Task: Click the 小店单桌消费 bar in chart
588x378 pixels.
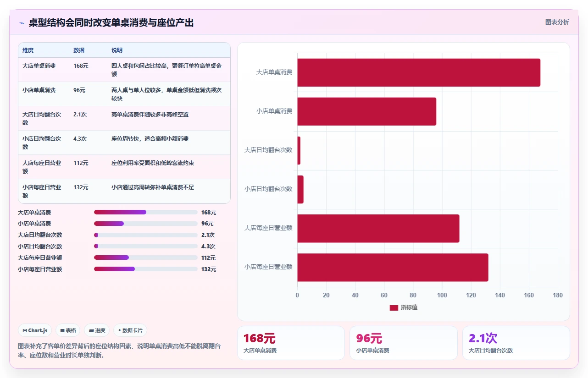Action: [x=366, y=111]
